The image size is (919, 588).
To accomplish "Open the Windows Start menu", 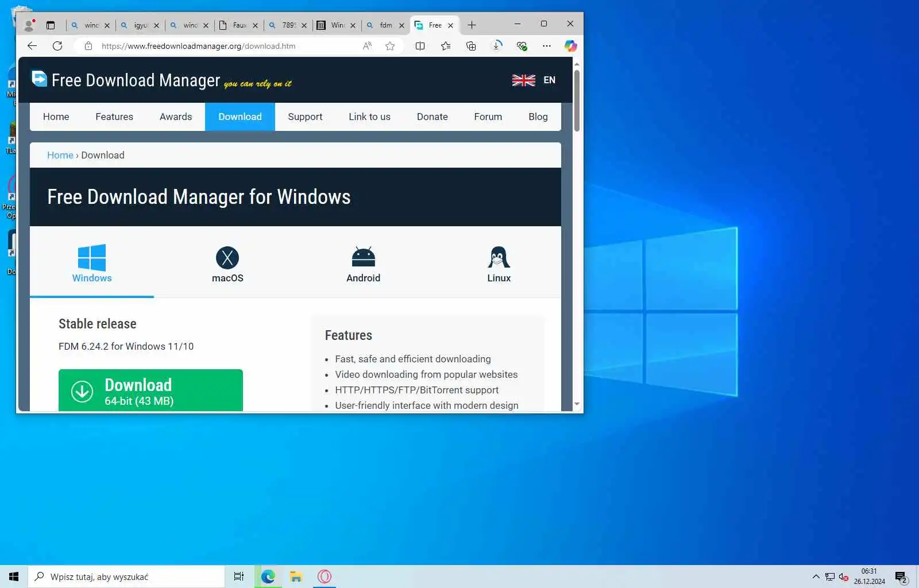I will tap(14, 577).
